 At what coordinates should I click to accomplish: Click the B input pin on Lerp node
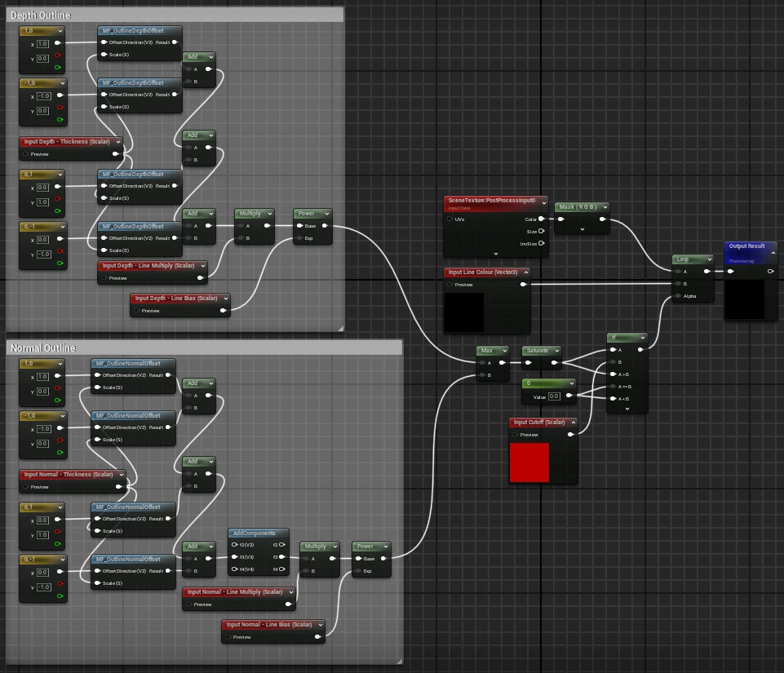(x=679, y=284)
